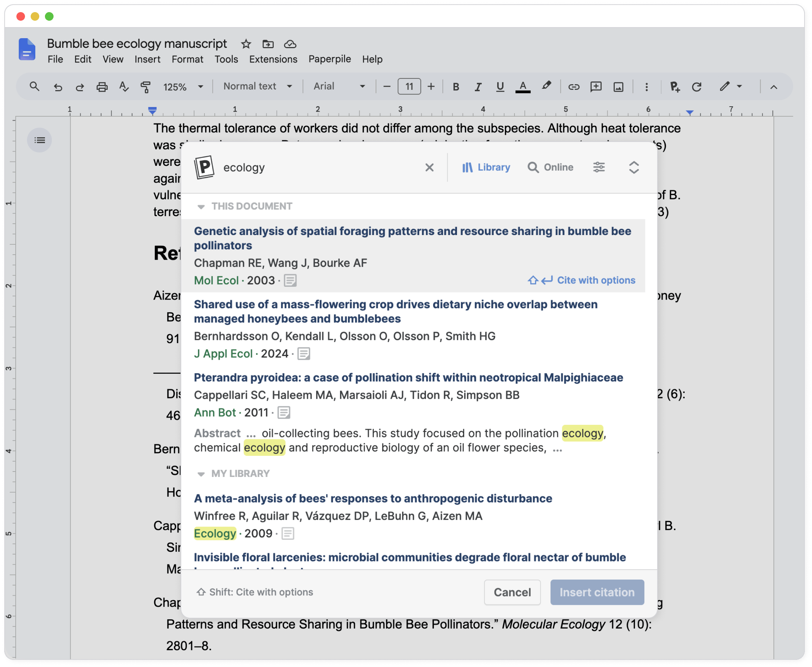Click the Paperpile logo in the search dialog
This screenshot has width=812, height=667.
pos(204,167)
